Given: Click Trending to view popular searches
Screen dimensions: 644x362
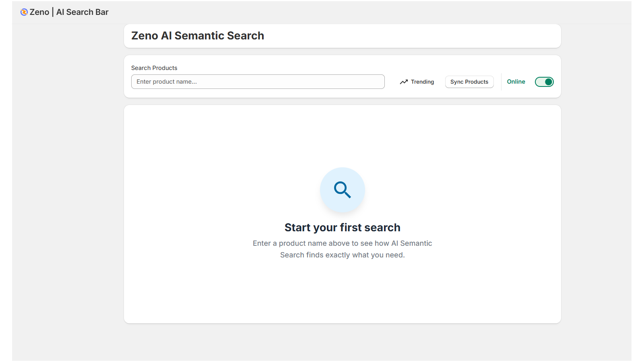Looking at the screenshot, I should 422,82.
